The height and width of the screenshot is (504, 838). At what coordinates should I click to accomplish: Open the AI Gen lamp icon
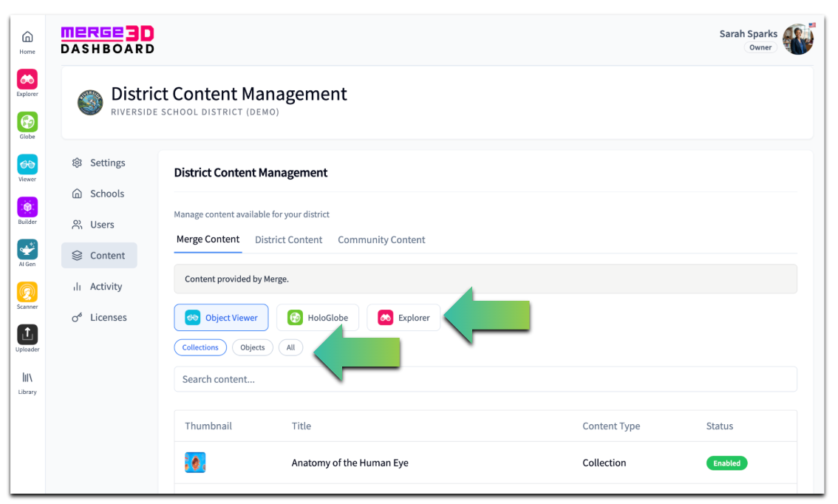click(27, 250)
